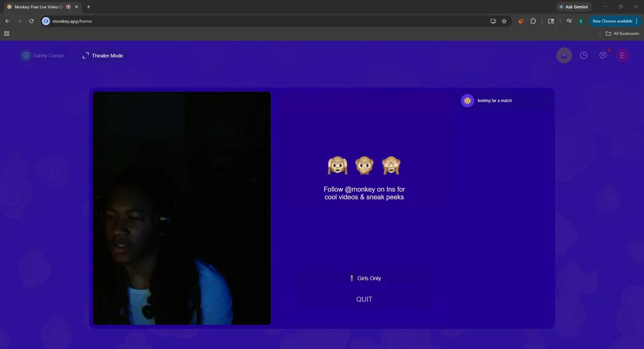The width and height of the screenshot is (644, 349).
Task: Open chat messages heart bubble icon
Action: pyautogui.click(x=603, y=55)
